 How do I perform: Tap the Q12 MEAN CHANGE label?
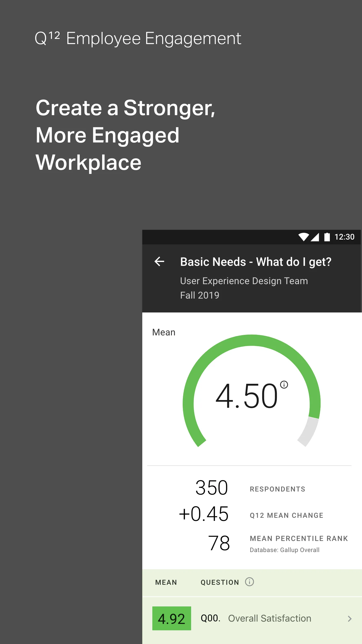point(287,515)
